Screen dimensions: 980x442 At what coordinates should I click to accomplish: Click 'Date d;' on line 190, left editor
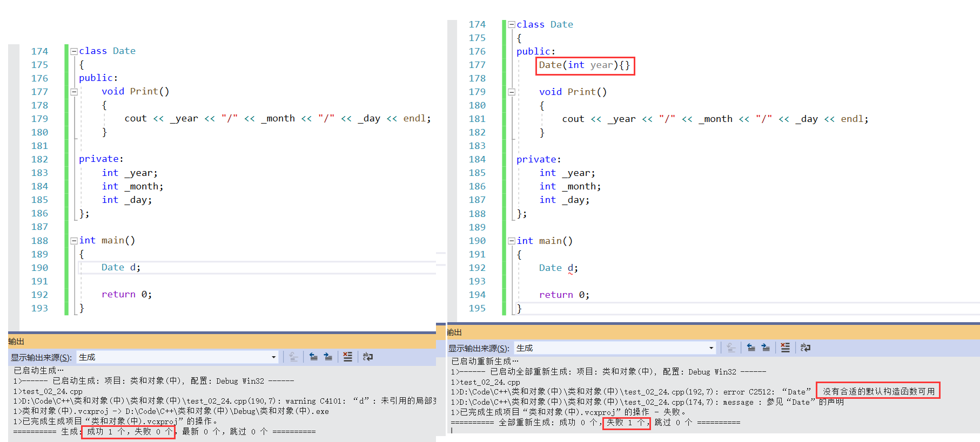point(121,267)
